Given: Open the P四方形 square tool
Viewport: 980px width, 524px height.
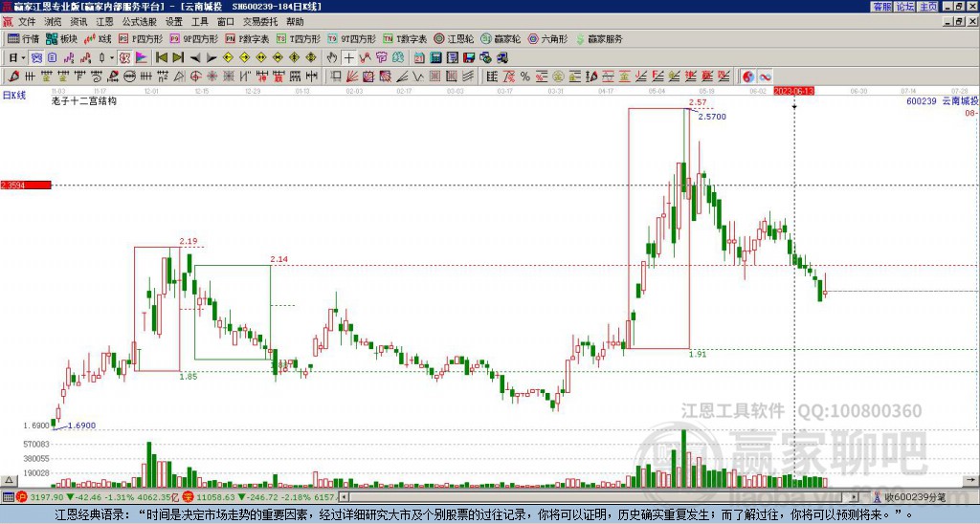Looking at the screenshot, I should coord(141,38).
